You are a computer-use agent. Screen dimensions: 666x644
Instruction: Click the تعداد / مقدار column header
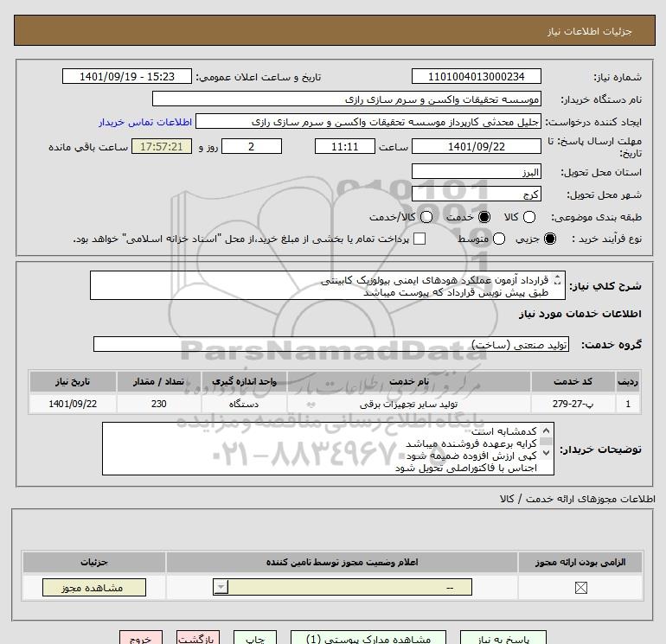pyautogui.click(x=159, y=381)
